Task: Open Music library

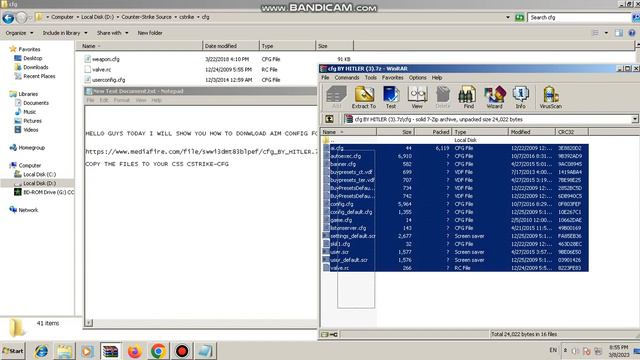Action: point(29,112)
